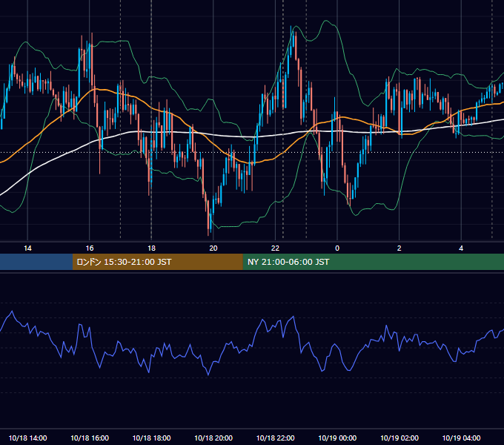The height and width of the screenshot is (445, 504).
Task: Click the 10/18 20:00 date label
Action: 213,438
